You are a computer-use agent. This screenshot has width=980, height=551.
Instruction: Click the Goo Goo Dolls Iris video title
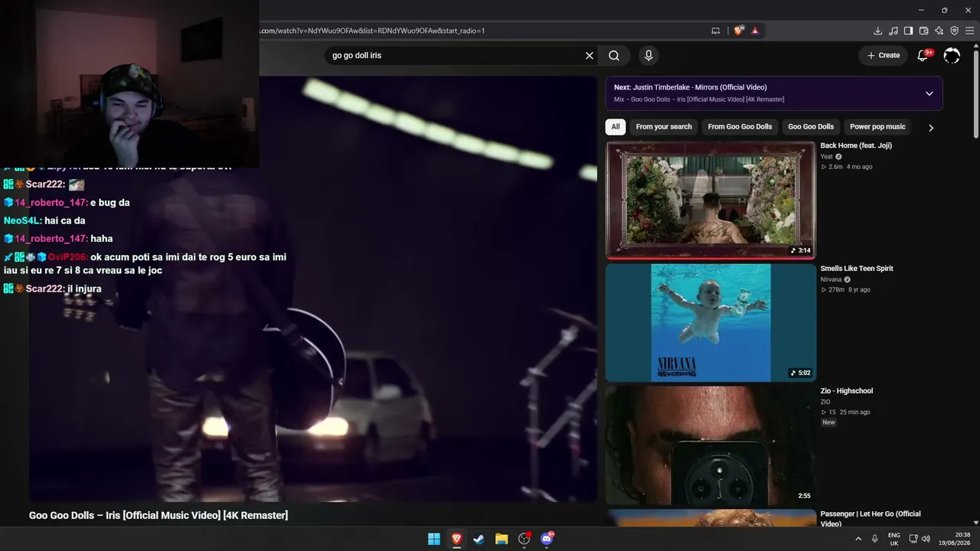[x=158, y=516]
